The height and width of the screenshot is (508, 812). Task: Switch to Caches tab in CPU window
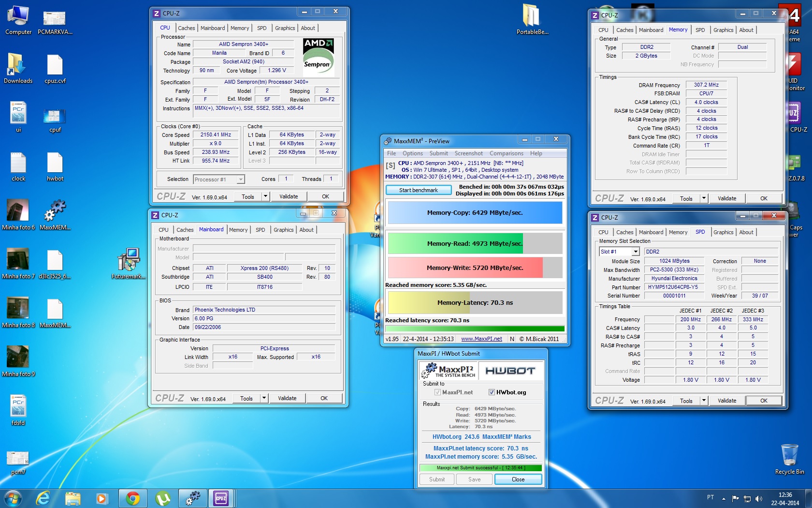coord(186,28)
